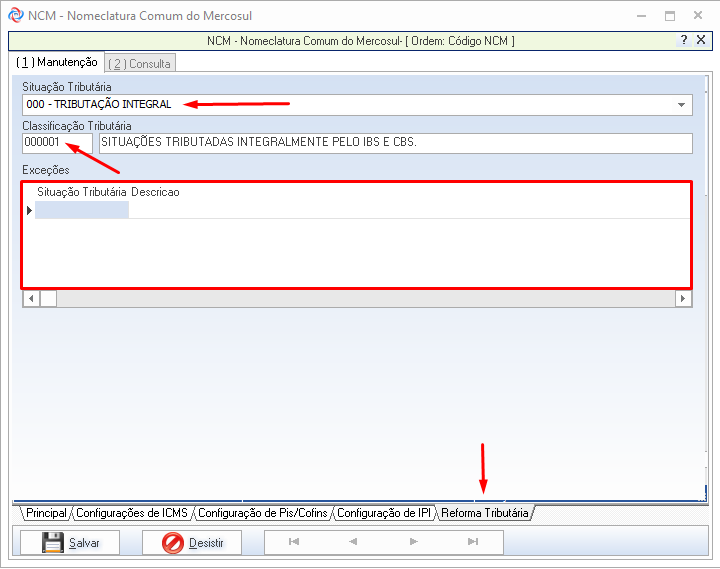Go to the first record
Image resolution: width=720 pixels, height=569 pixels.
(293, 542)
